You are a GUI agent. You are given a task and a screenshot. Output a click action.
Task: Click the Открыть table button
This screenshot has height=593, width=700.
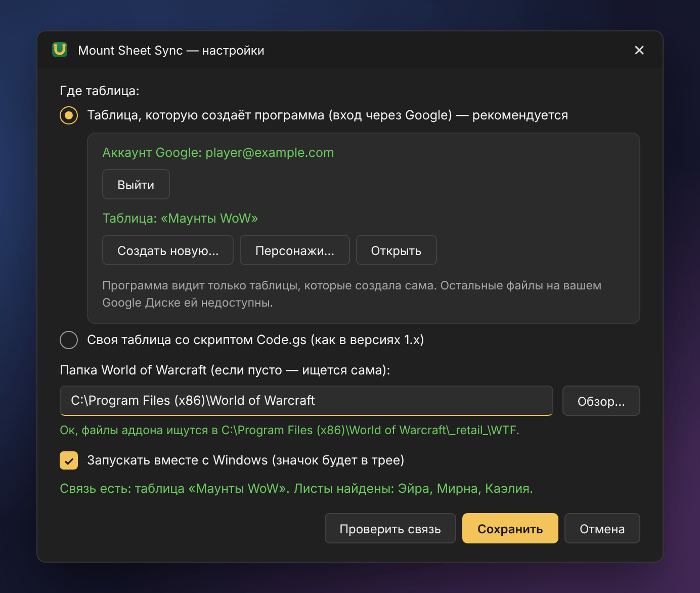pos(397,250)
